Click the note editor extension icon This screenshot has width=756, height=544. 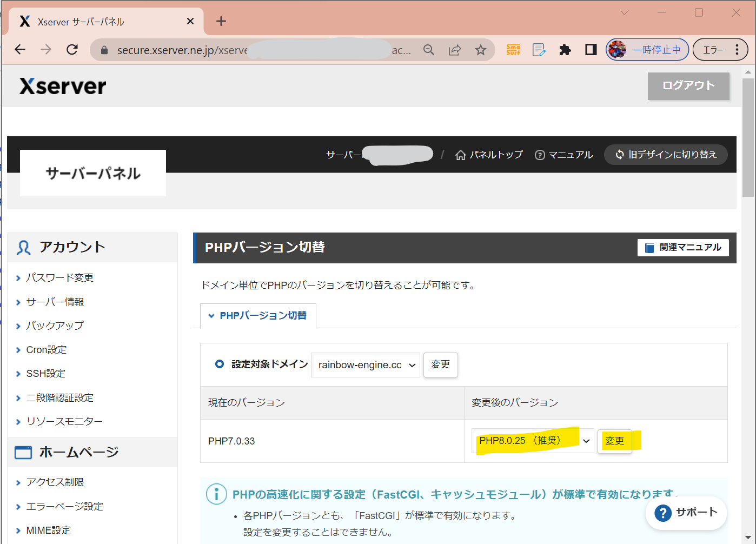[x=539, y=50]
